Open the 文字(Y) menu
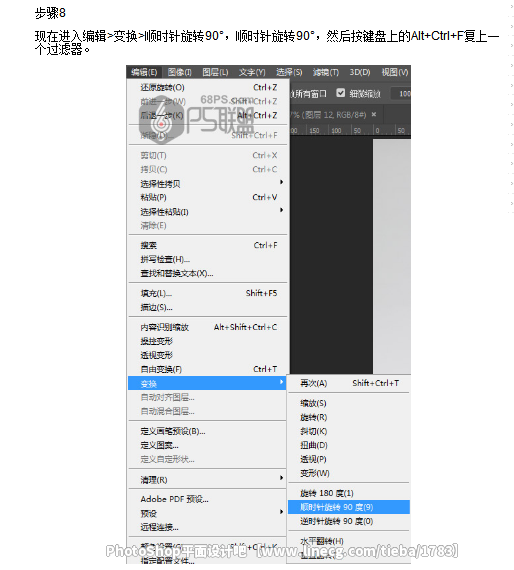 tap(252, 72)
